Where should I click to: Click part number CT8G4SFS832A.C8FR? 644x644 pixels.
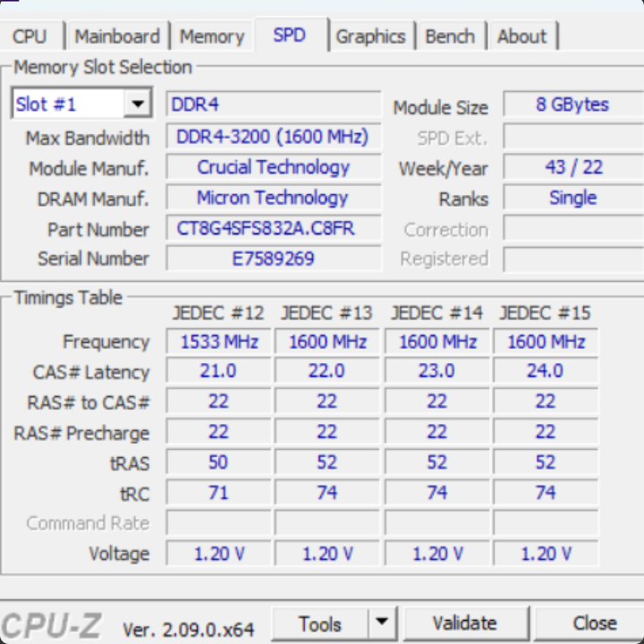click(274, 228)
